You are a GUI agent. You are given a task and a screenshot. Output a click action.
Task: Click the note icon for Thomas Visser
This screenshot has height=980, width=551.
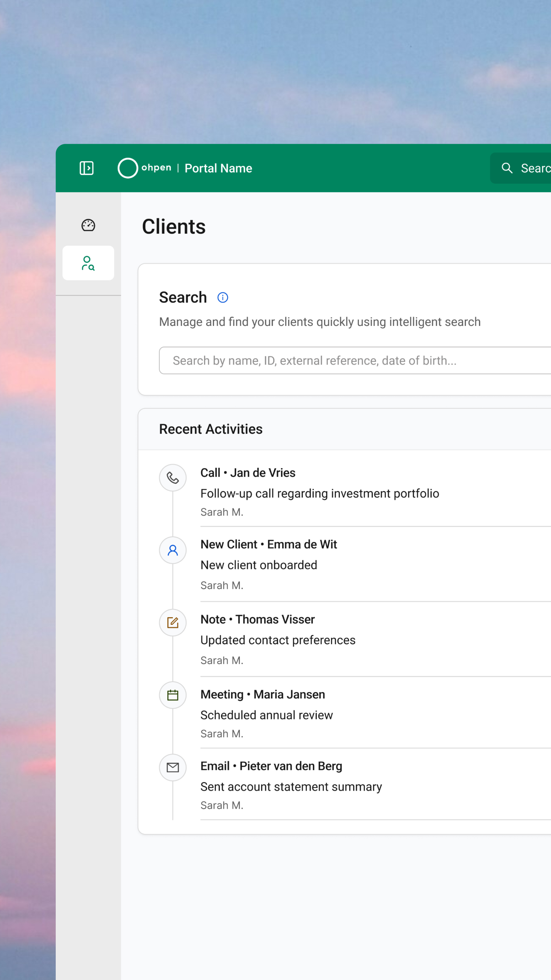tap(173, 623)
